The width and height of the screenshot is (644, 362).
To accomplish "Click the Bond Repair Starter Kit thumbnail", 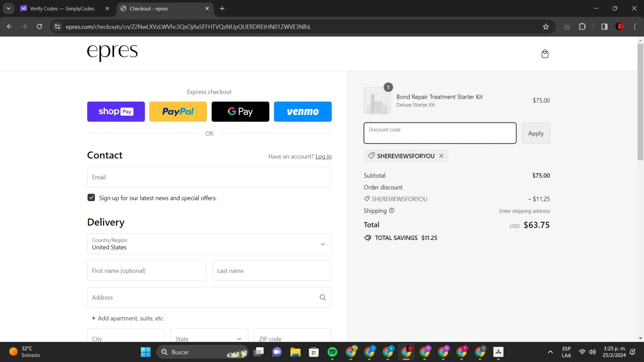I will (377, 100).
